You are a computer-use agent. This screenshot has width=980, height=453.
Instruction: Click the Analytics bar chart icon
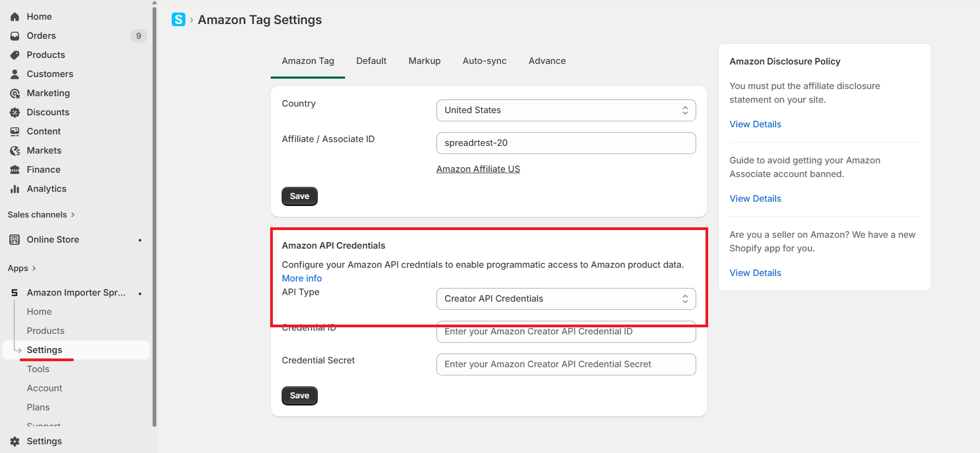tap(15, 189)
